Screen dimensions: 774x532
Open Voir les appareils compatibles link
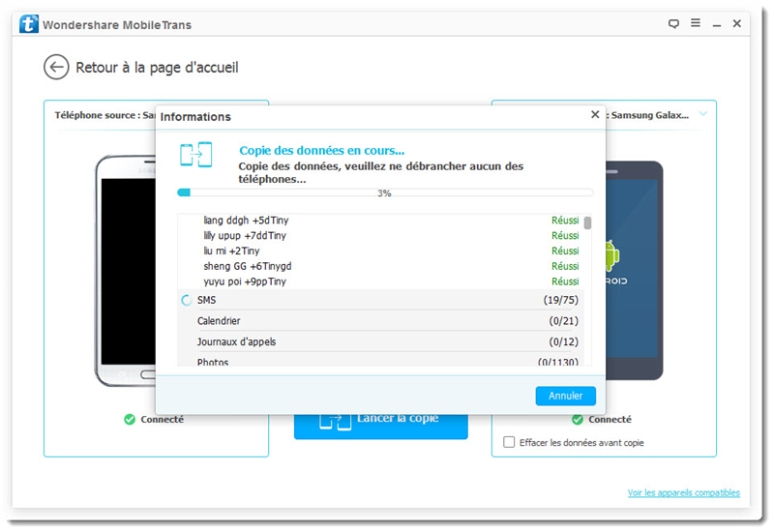click(684, 492)
